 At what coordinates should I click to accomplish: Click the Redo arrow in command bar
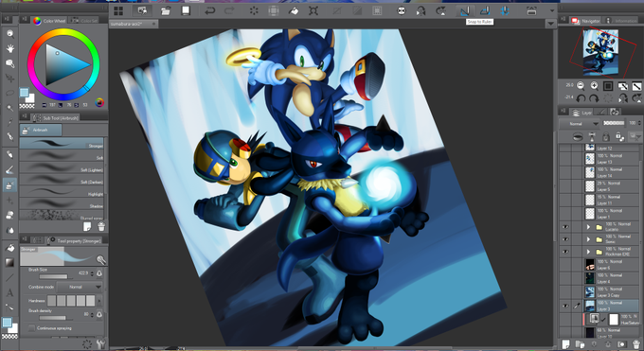(x=230, y=11)
